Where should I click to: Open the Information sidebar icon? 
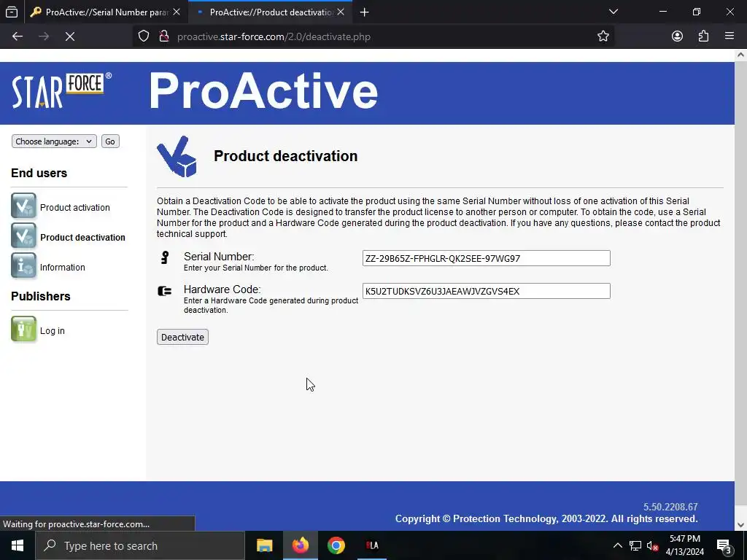tap(23, 265)
